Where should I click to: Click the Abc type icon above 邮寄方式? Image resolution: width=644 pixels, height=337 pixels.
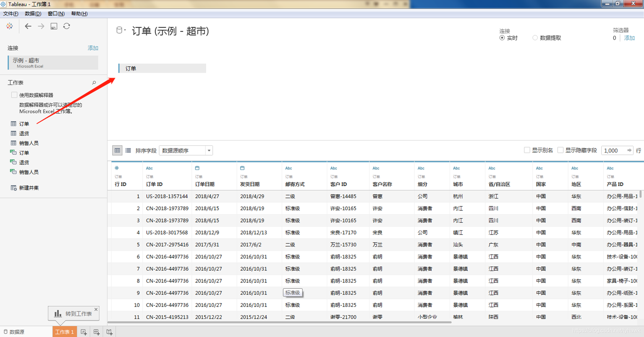click(x=289, y=168)
